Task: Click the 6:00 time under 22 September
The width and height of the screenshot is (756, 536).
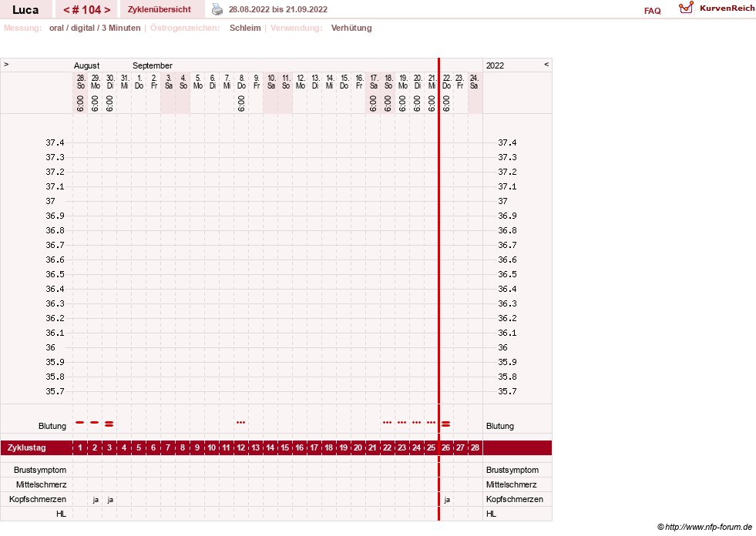Action: [446, 103]
